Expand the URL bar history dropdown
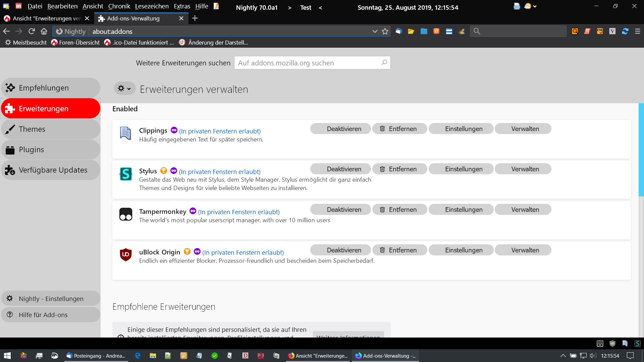This screenshot has width=644, height=362. click(x=375, y=31)
